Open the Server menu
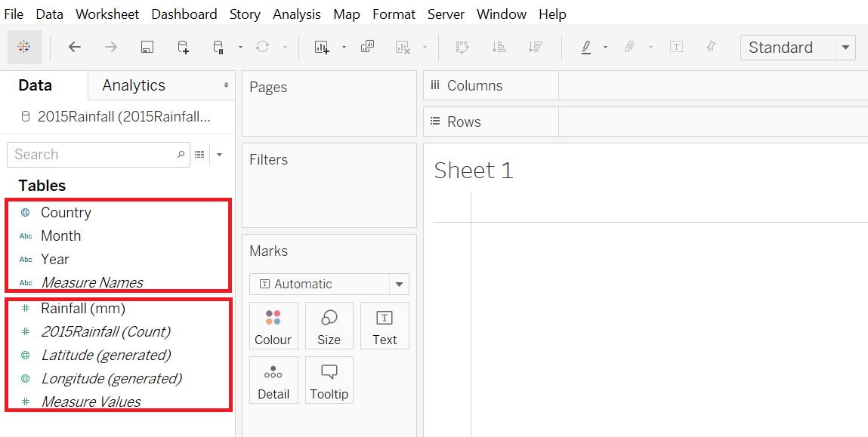 [x=446, y=14]
